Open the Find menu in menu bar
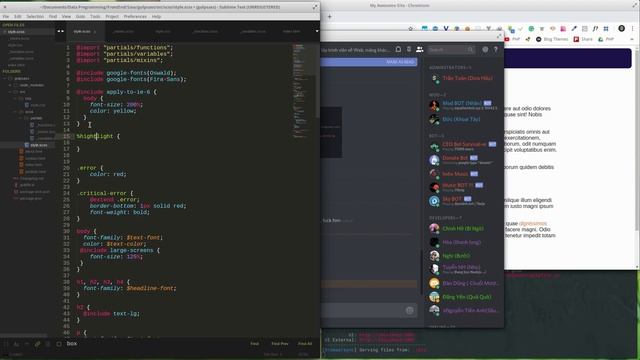The image size is (640, 360). point(53,17)
